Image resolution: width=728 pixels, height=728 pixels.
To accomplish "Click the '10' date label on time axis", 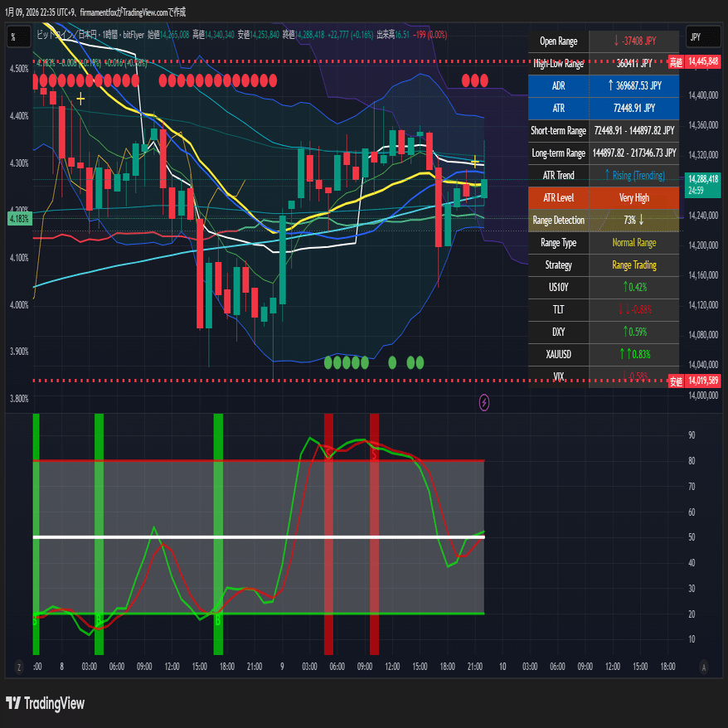I will pyautogui.click(x=502, y=667).
